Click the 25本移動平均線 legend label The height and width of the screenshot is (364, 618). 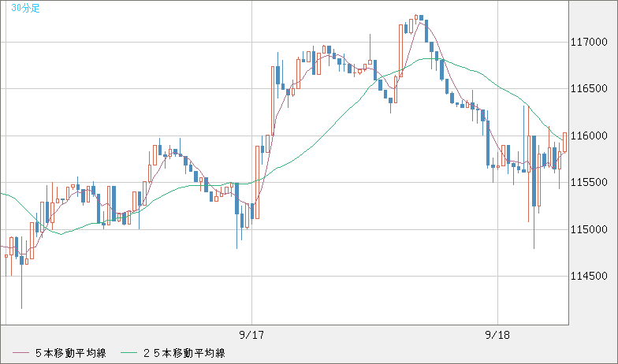pos(184,353)
